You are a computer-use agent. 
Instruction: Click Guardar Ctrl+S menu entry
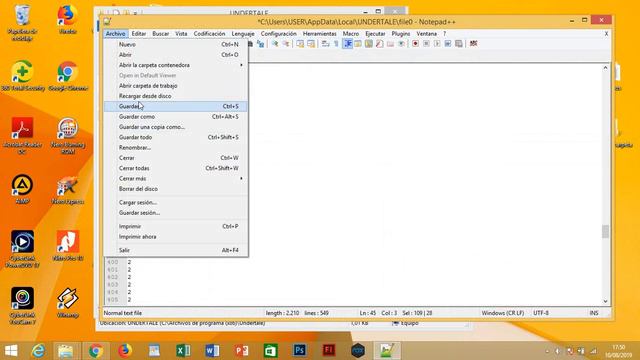176,106
